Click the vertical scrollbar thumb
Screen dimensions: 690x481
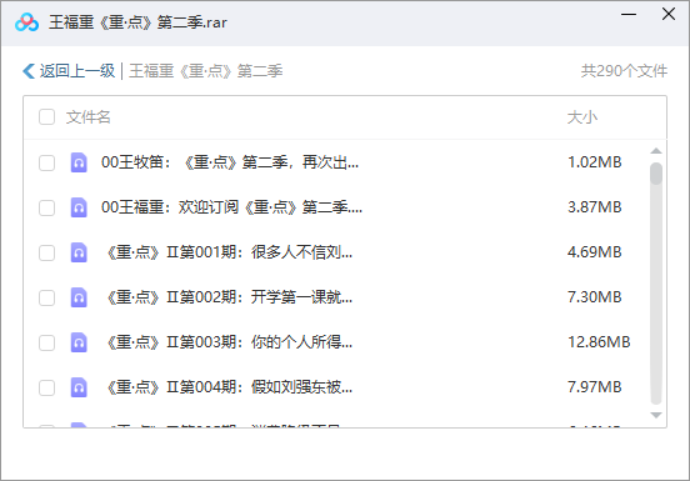(x=656, y=174)
